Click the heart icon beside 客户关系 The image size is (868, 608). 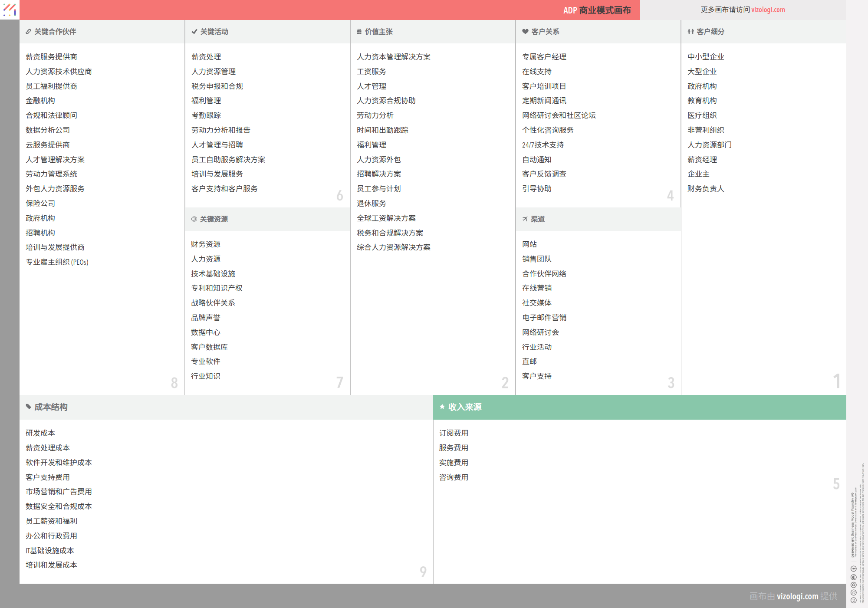tap(525, 32)
